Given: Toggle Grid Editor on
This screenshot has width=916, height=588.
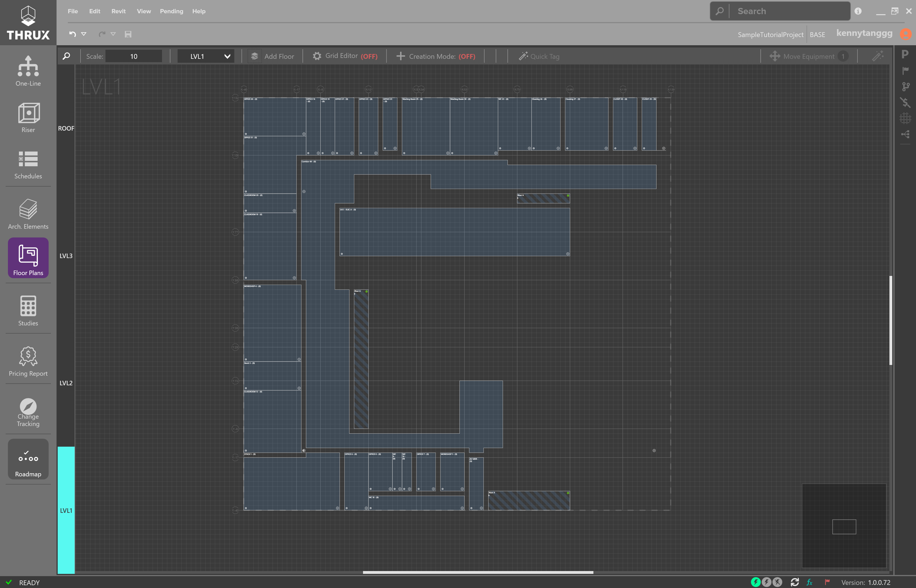Looking at the screenshot, I should click(345, 56).
